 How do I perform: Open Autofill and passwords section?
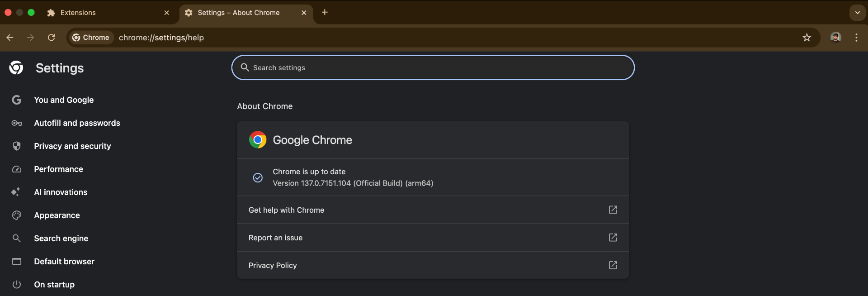tap(77, 123)
